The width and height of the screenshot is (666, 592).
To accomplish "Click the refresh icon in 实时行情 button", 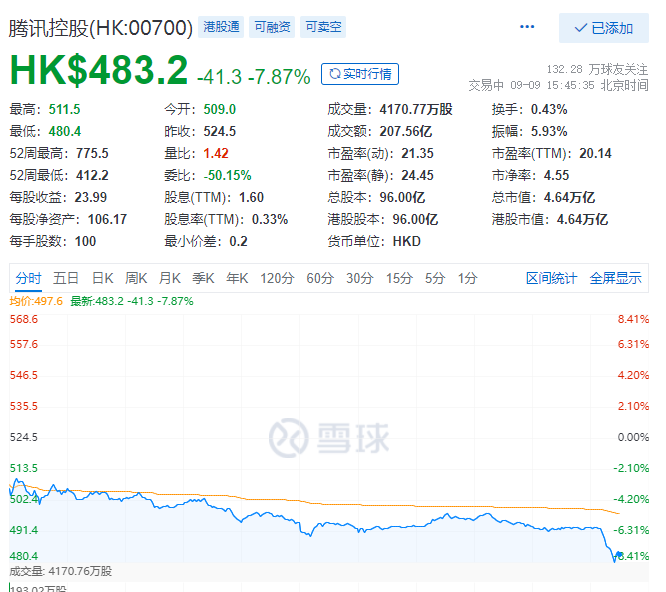I will 335,74.
